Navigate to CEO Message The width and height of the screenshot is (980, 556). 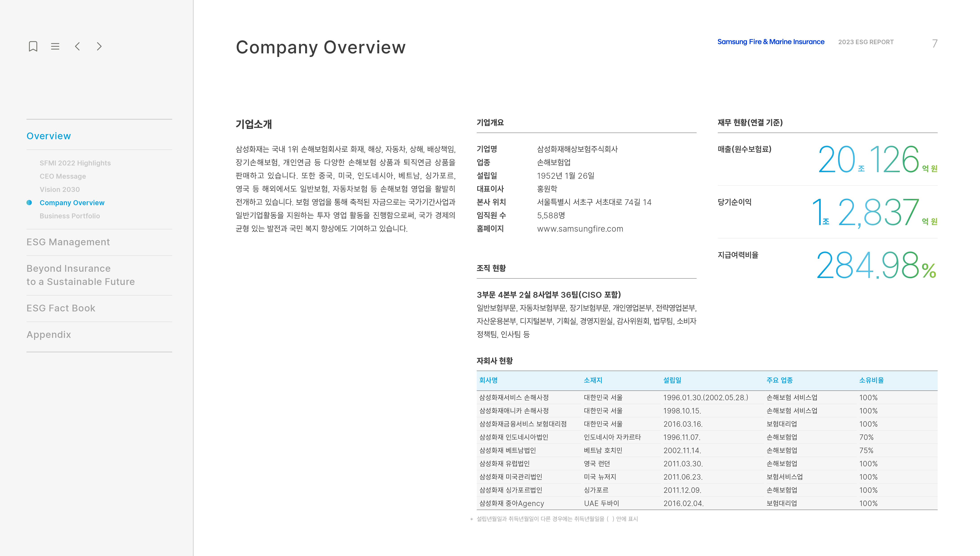coord(63,176)
